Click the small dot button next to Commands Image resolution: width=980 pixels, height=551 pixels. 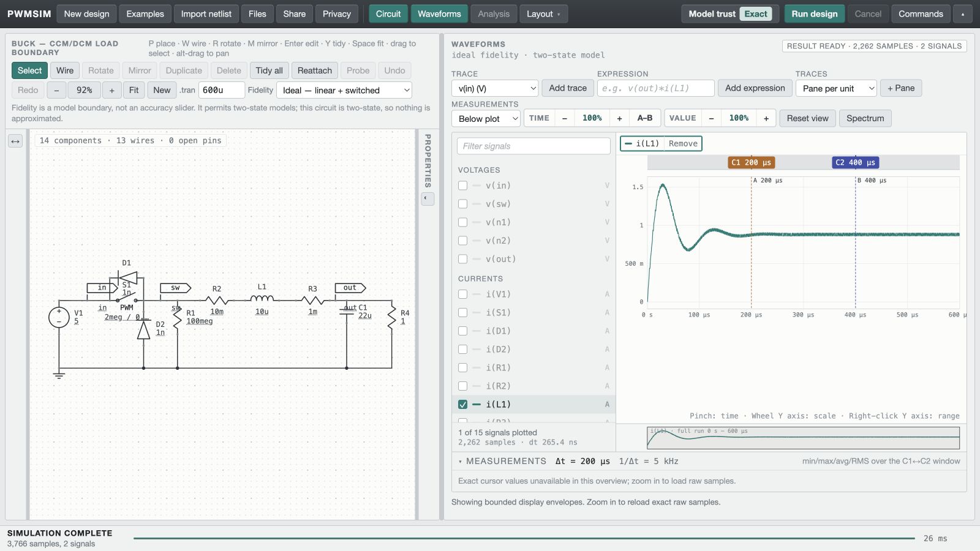963,14
